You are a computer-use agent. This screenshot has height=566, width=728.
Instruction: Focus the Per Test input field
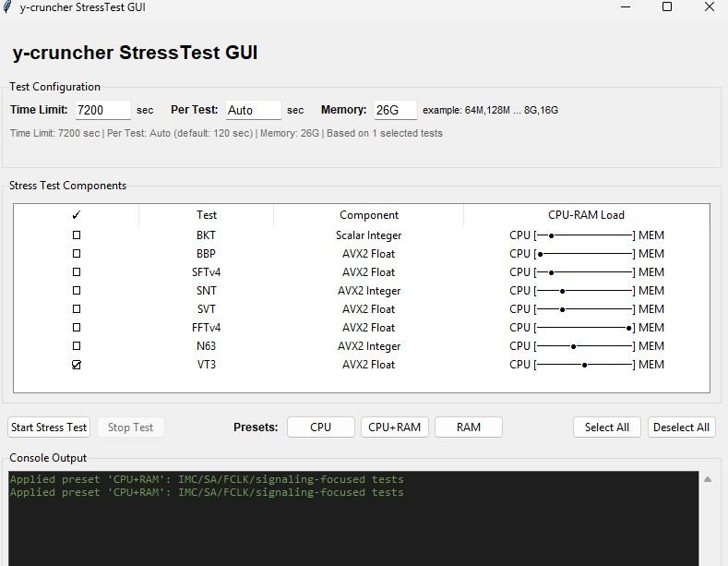(x=254, y=110)
